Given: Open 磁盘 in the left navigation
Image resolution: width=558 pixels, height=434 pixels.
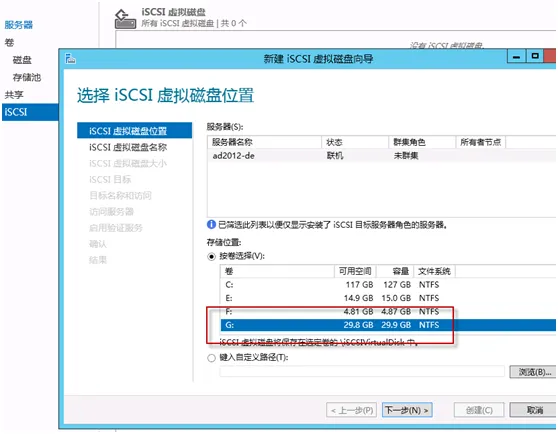Looking at the screenshot, I should click(22, 60).
